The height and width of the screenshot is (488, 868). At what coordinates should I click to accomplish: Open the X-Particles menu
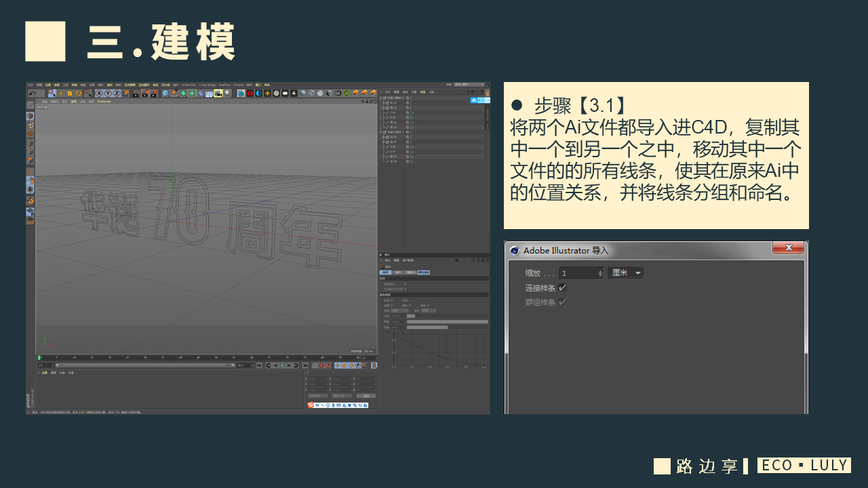tap(189, 85)
